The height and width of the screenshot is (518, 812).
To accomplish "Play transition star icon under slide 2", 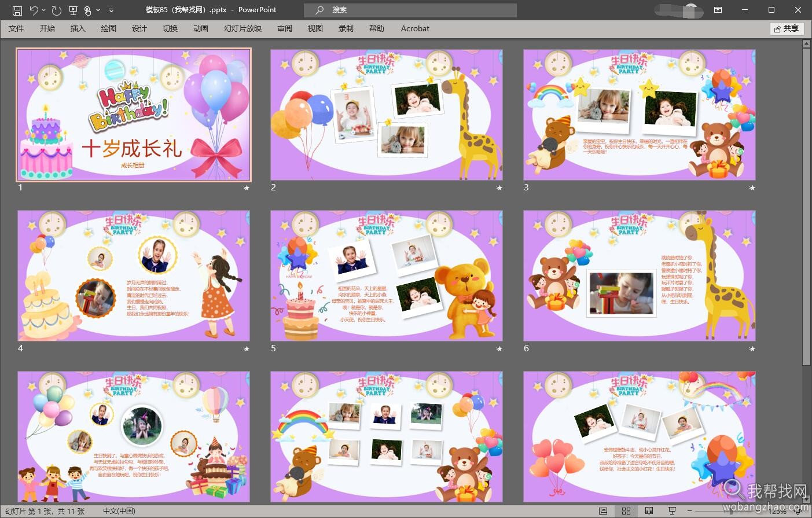I will [x=499, y=188].
